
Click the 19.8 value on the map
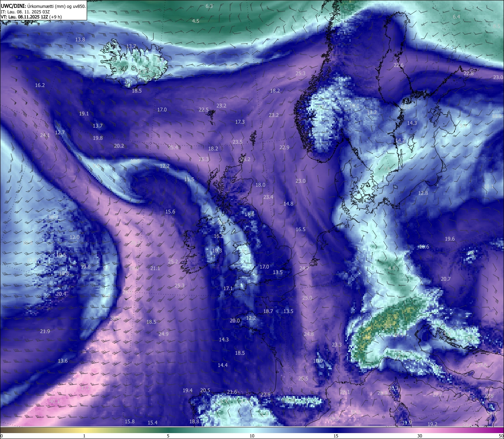click(x=98, y=138)
